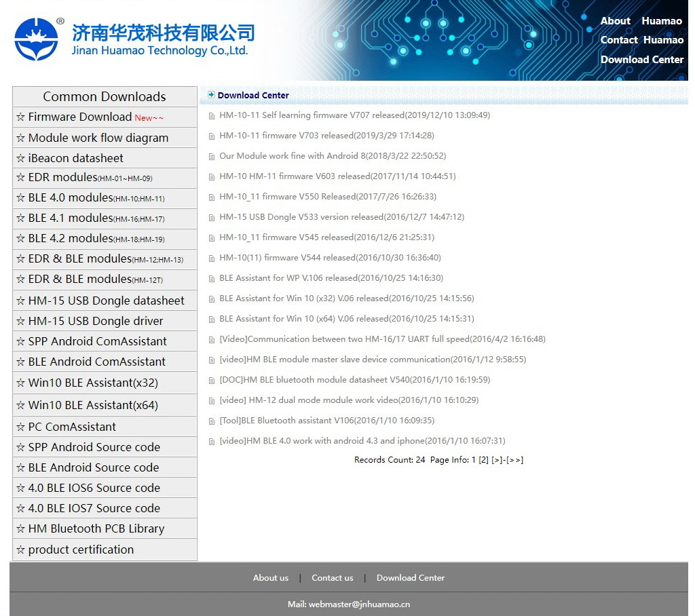Open Contact Huamao in top navigation

coord(641,40)
